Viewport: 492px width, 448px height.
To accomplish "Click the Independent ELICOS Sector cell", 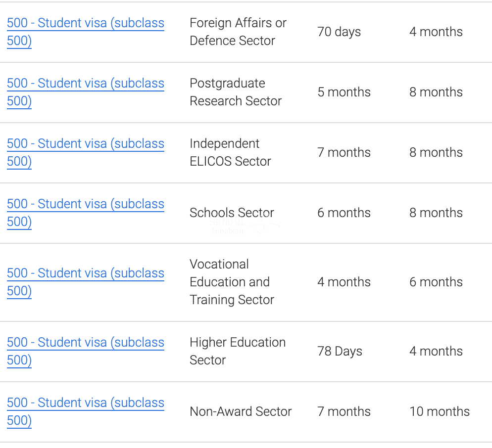I will 230,152.
